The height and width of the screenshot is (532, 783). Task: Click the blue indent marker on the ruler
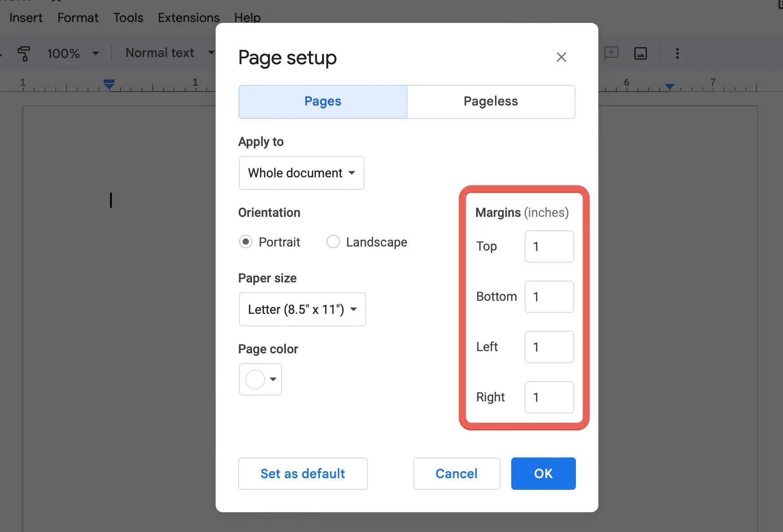pos(108,85)
